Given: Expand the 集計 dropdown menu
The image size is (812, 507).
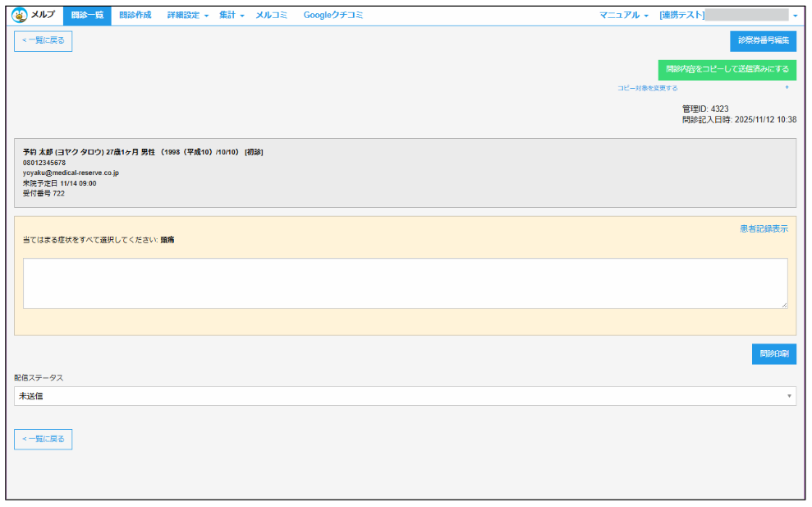Looking at the screenshot, I should [x=232, y=15].
